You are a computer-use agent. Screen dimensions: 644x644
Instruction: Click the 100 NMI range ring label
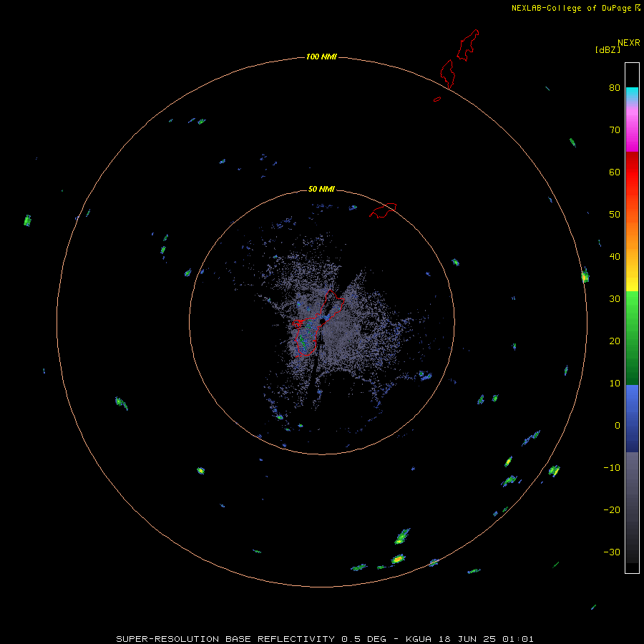click(x=321, y=57)
